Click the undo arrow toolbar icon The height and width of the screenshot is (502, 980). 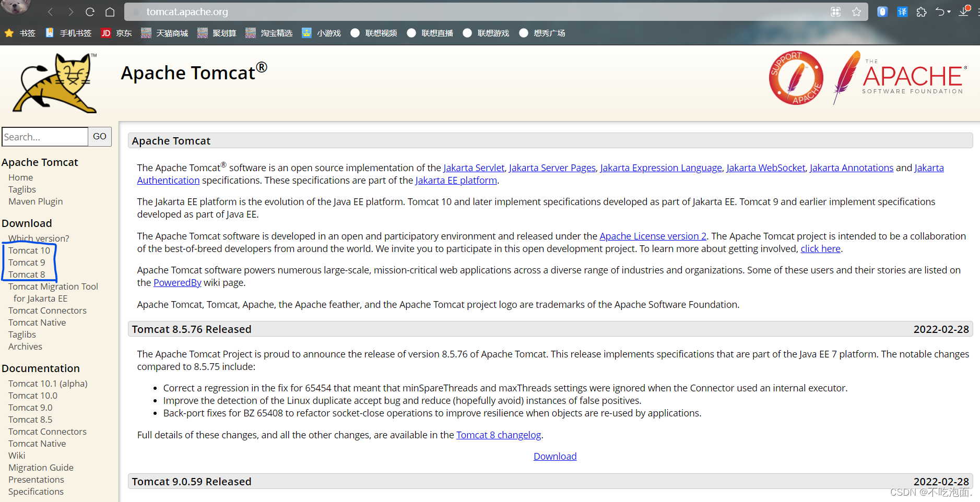pyautogui.click(x=940, y=11)
